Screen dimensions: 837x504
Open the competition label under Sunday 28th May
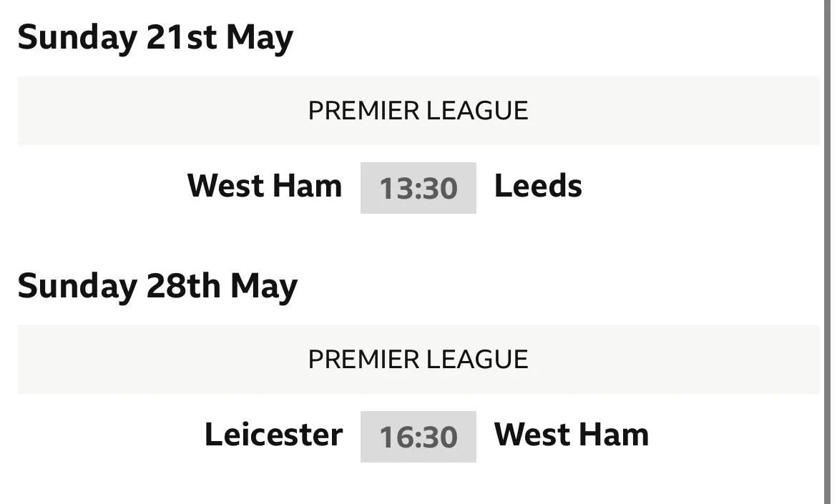coord(418,359)
